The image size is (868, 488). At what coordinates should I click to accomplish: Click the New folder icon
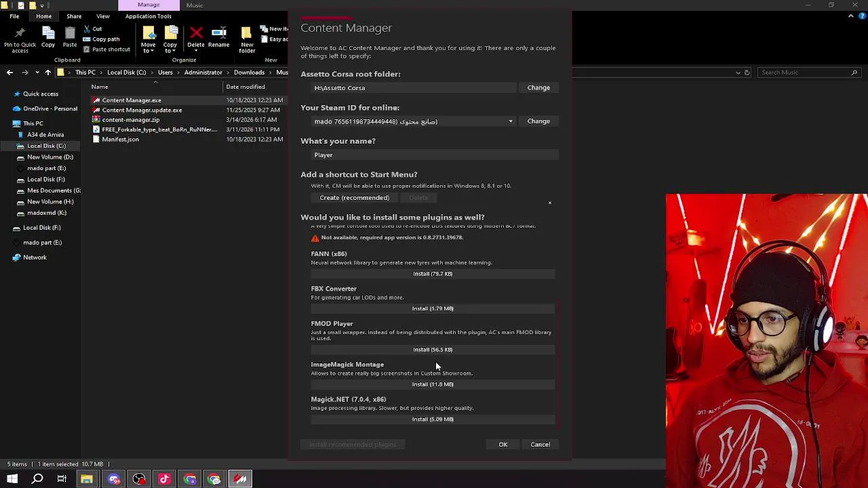coord(247,33)
